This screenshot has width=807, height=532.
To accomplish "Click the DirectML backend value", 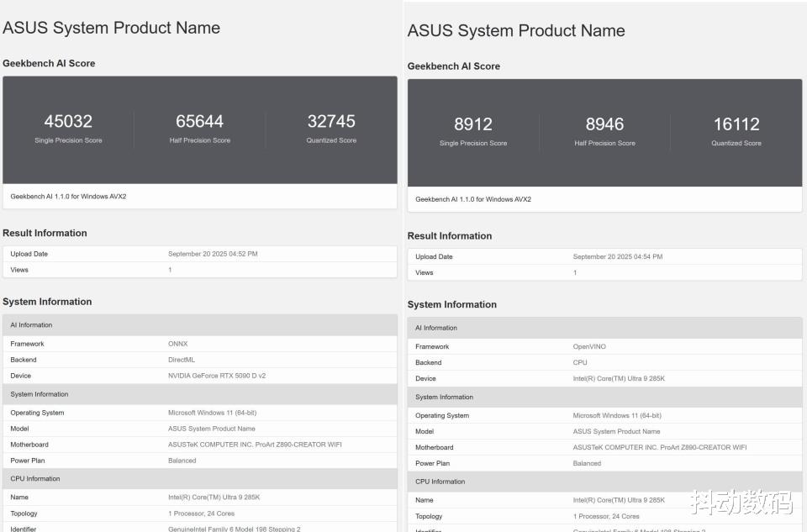I will click(x=182, y=360).
